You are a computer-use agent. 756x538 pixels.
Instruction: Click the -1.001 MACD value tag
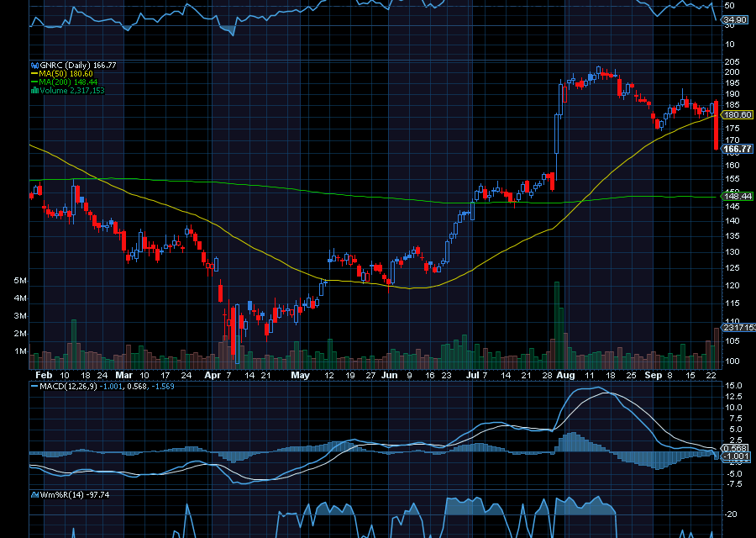pyautogui.click(x=736, y=456)
